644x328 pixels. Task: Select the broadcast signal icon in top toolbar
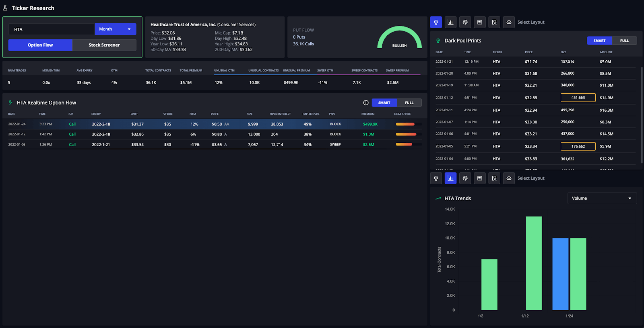[465, 22]
